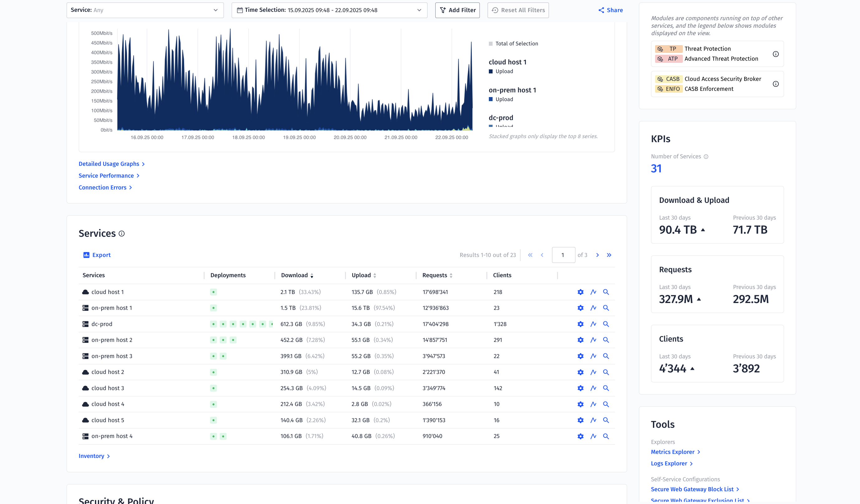Click the page number input field
Image resolution: width=860 pixels, height=504 pixels.
(563, 255)
